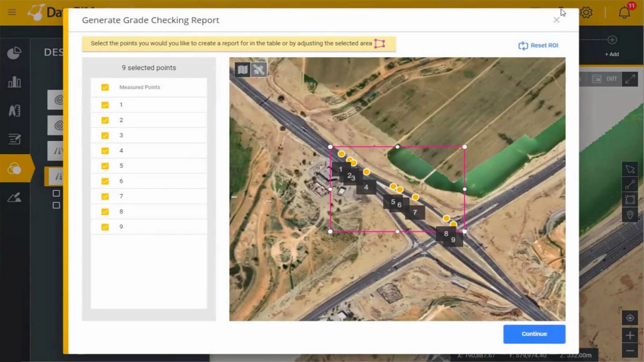Open notifications bell with 11 badge

click(624, 12)
